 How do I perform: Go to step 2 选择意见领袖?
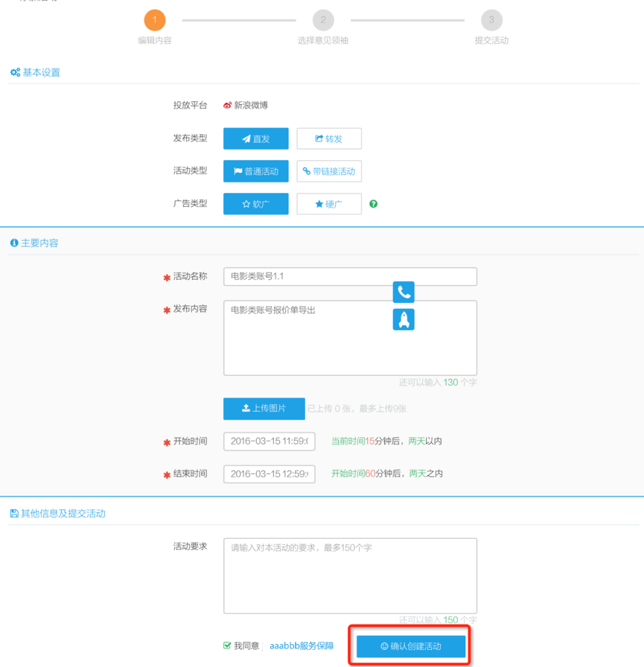coord(323,21)
